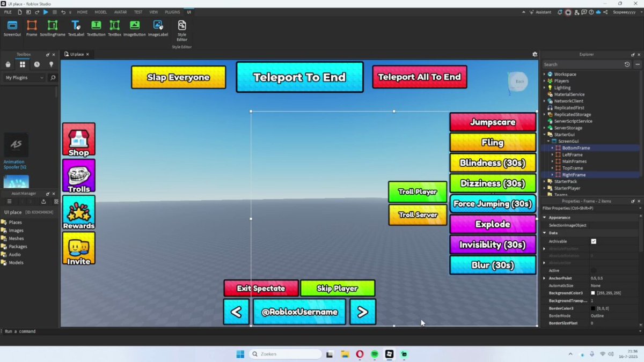644x362 pixels.
Task: Click the Asset Manager hamburger menu
Action: [9, 202]
